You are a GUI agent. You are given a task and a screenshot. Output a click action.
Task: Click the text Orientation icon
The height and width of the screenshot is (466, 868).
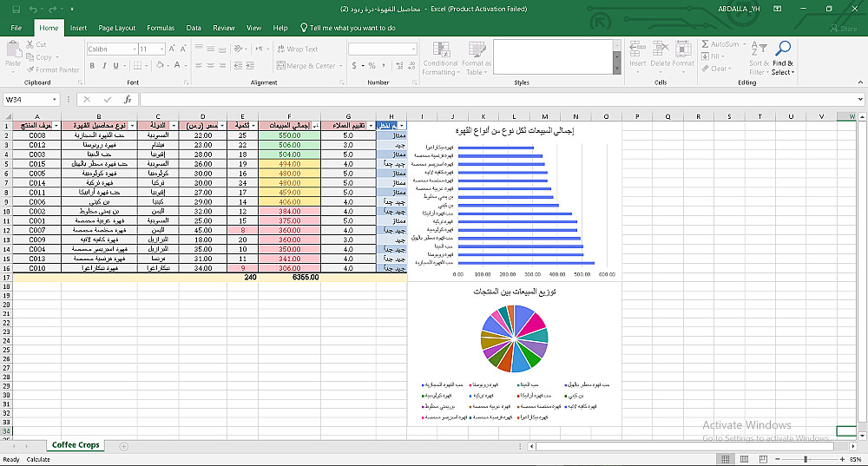point(238,49)
